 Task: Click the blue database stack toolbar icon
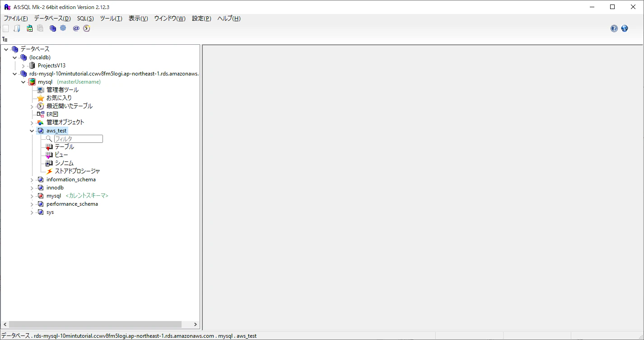tap(53, 28)
